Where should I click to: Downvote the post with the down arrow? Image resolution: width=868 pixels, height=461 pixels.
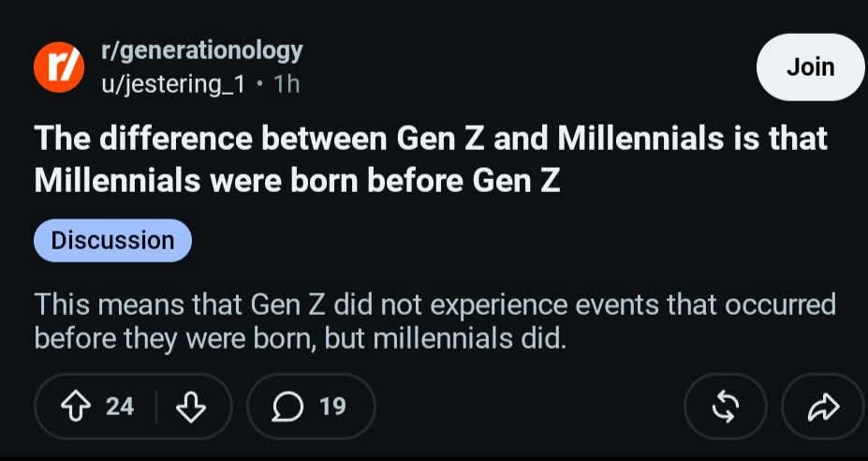[x=191, y=408]
